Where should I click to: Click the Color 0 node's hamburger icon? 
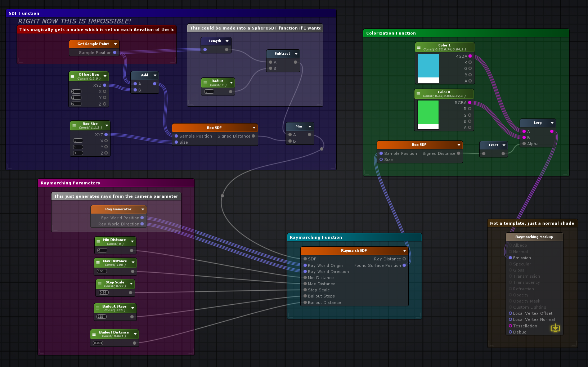tap(418, 94)
